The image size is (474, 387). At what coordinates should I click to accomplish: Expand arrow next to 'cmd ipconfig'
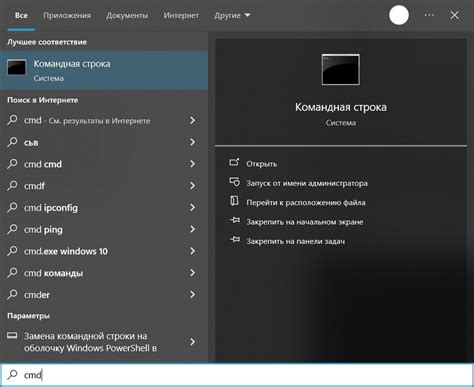tap(192, 208)
